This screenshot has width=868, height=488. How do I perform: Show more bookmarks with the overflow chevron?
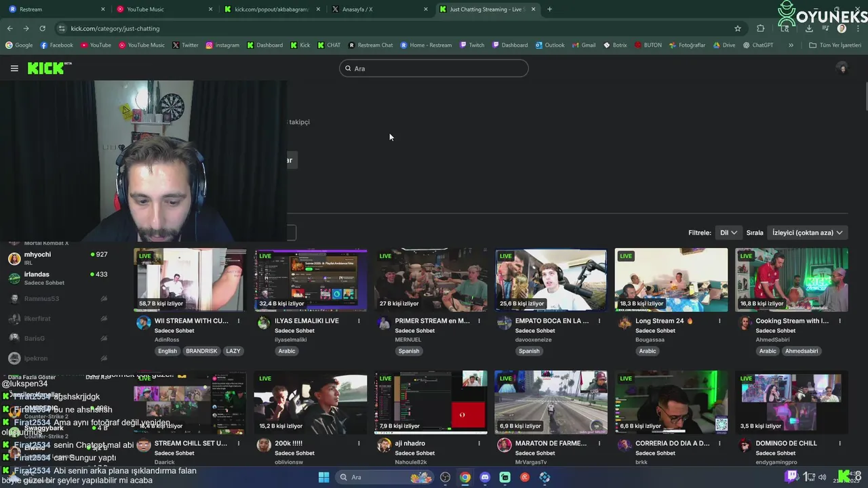click(791, 45)
